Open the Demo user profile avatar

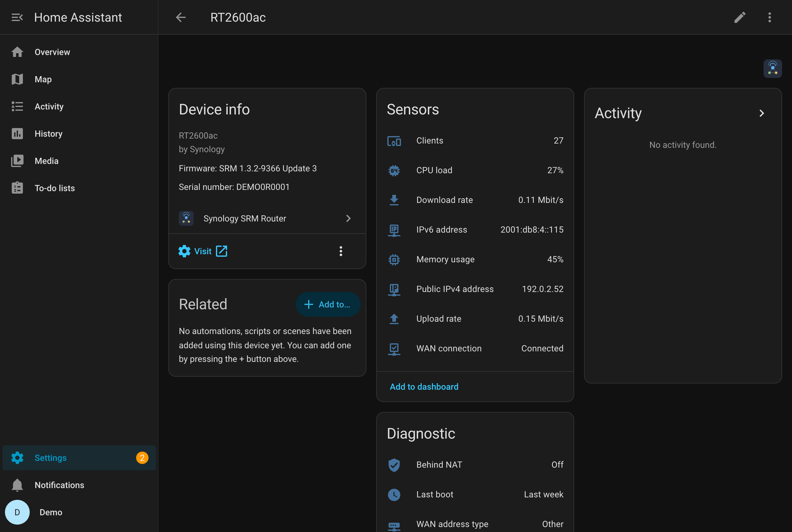pos(17,512)
